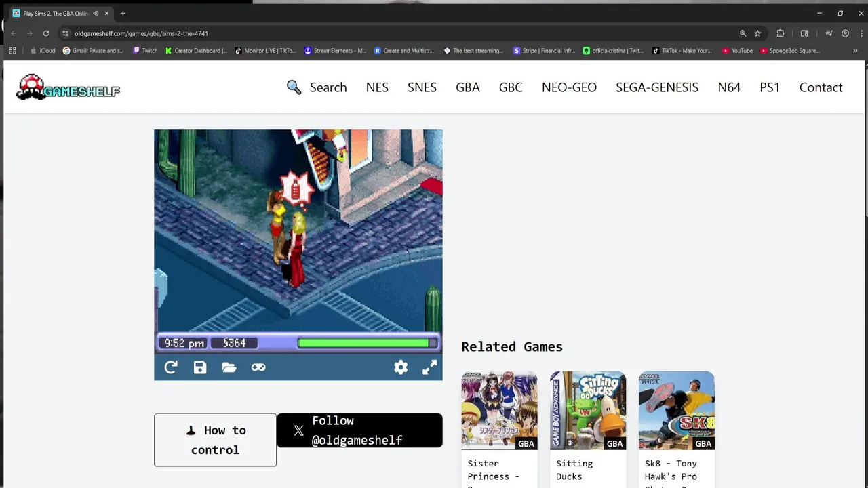Image resolution: width=868 pixels, height=488 pixels.
Task: Click the green needs progress bar in game
Action: (367, 343)
